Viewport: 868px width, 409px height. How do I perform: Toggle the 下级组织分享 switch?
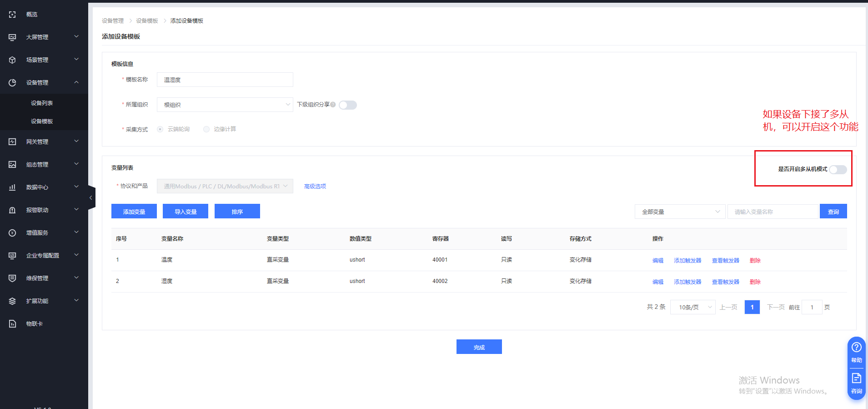click(x=348, y=105)
